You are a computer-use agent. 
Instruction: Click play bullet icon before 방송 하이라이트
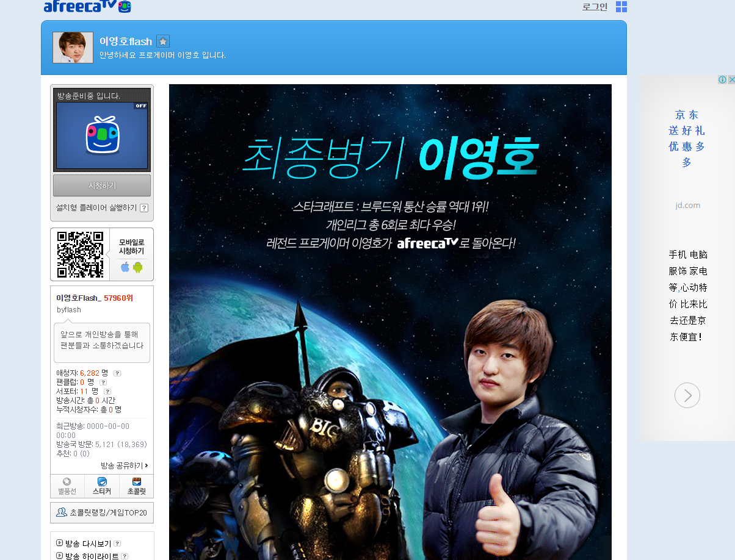click(59, 556)
